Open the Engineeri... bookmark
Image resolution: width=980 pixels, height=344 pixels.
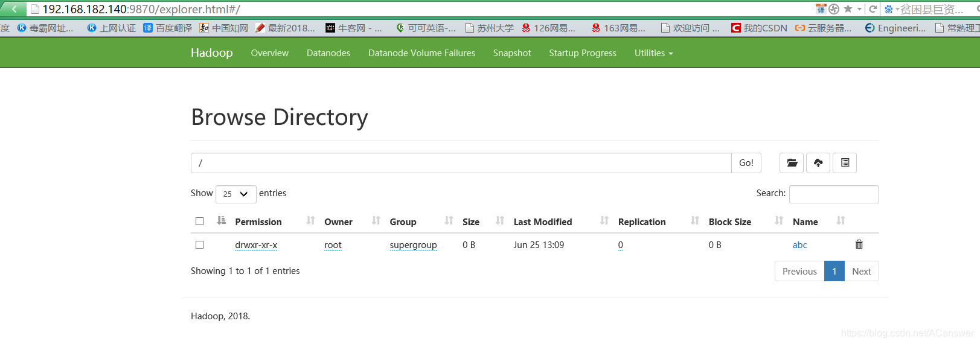pos(895,28)
